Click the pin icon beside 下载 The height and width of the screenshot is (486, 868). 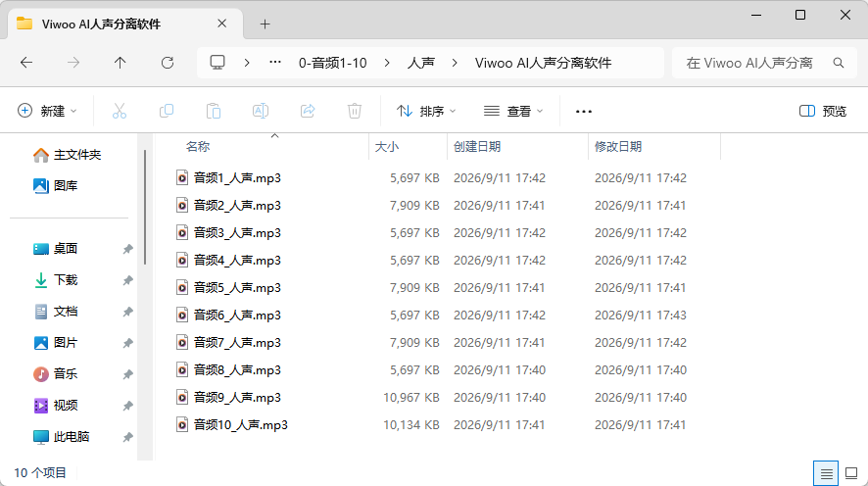coord(128,280)
